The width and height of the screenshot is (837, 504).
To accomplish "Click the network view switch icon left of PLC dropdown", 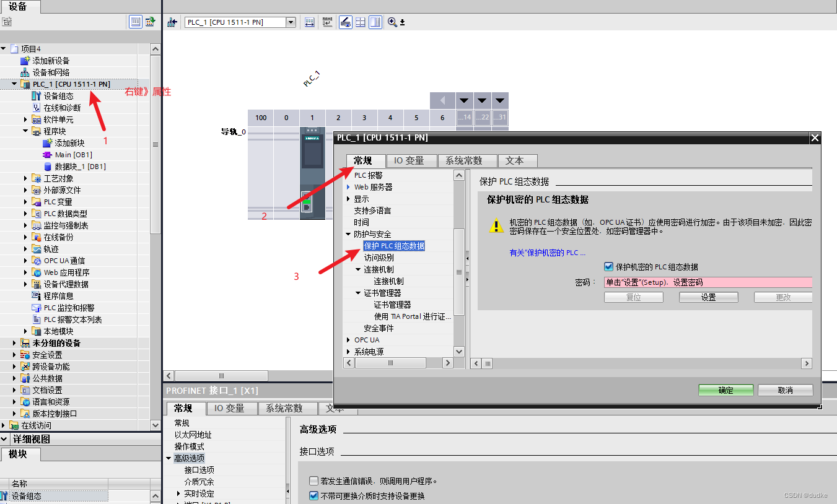I will coord(172,22).
